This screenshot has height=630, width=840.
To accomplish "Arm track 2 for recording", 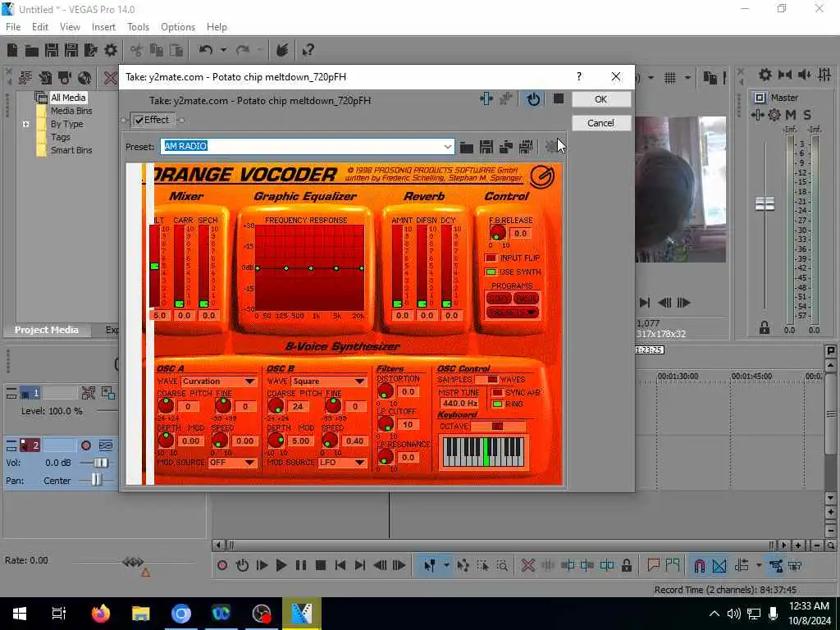I will [x=85, y=445].
